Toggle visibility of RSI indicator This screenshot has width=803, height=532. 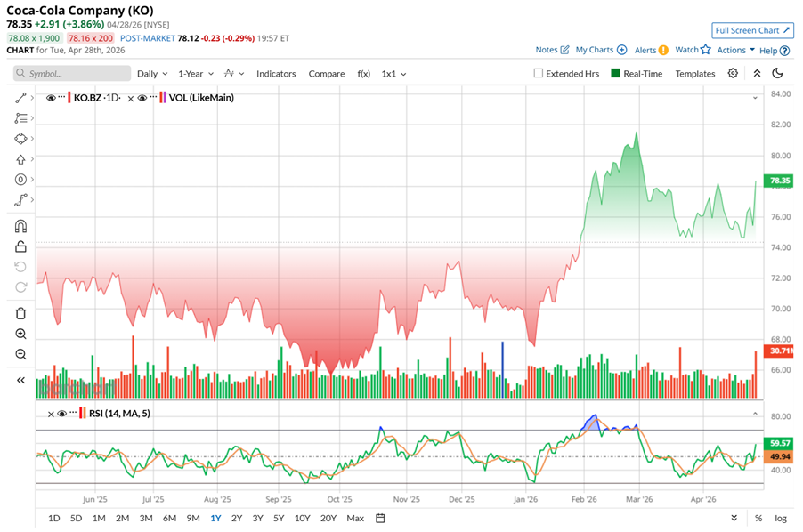point(62,414)
